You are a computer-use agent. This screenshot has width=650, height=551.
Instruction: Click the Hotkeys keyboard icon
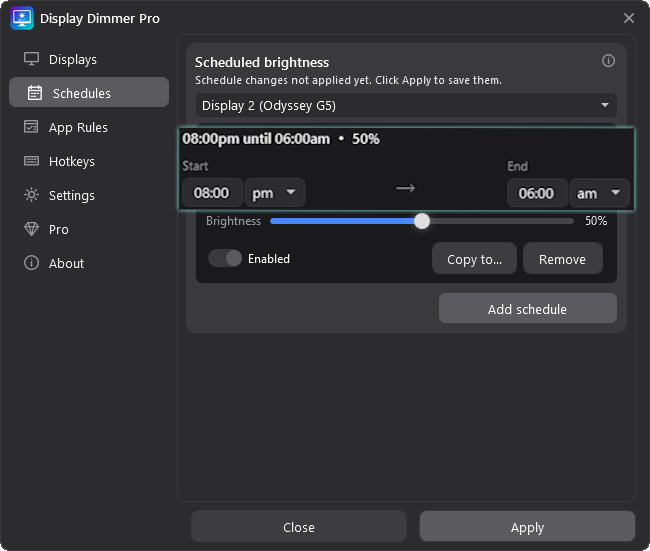[x=32, y=161]
